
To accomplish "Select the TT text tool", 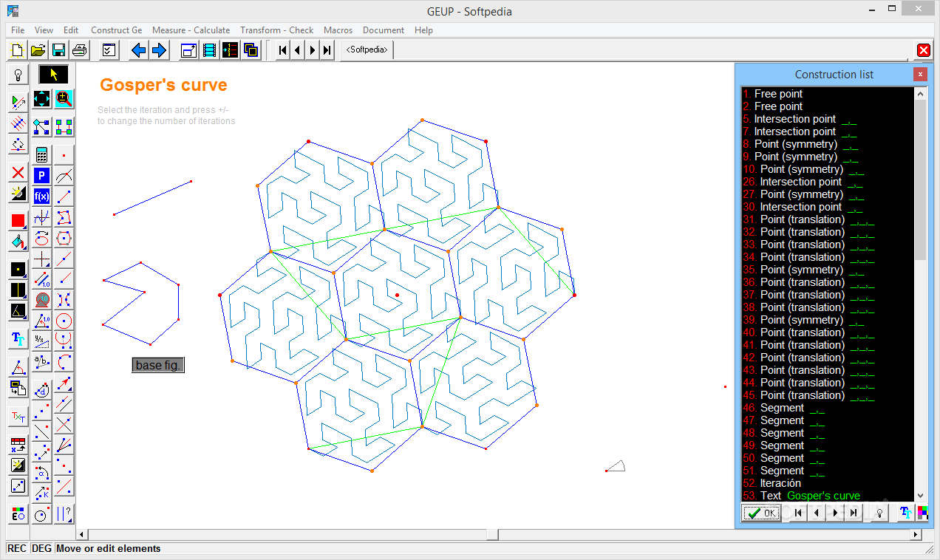I will click(x=18, y=339).
